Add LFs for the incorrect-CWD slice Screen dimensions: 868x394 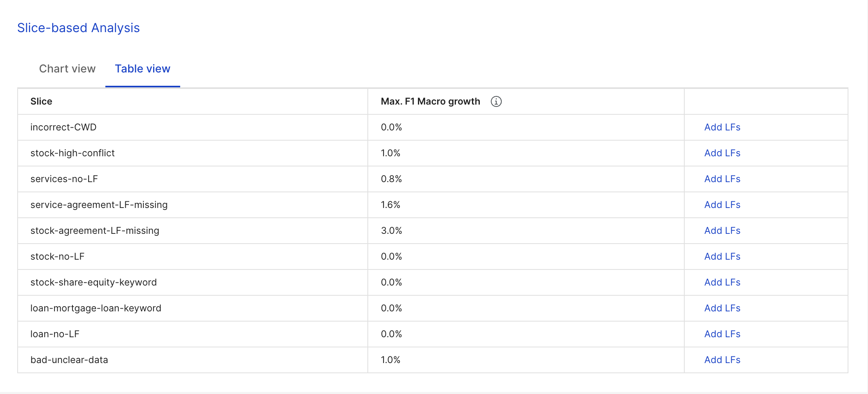click(x=722, y=127)
